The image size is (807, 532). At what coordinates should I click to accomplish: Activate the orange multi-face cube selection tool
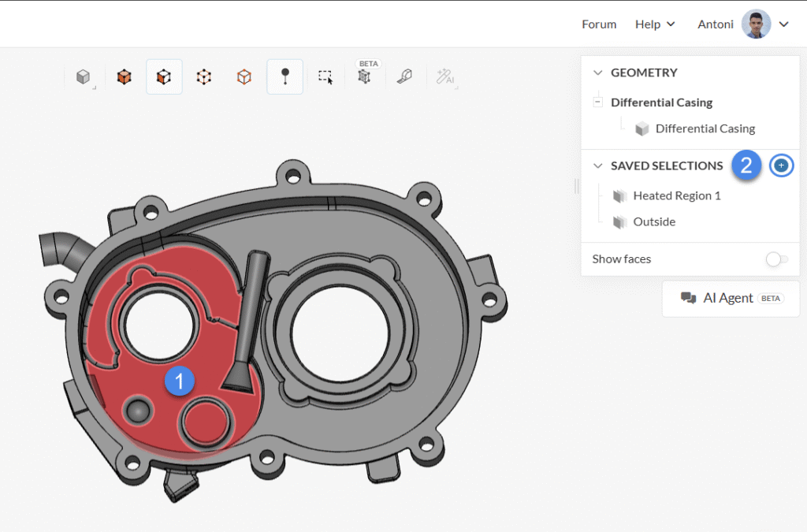coord(124,76)
